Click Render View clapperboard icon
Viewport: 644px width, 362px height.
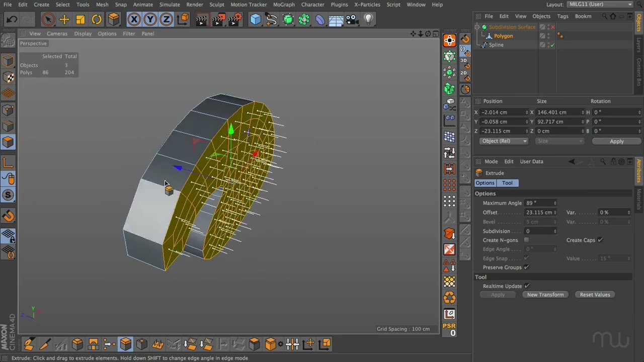coord(201,20)
